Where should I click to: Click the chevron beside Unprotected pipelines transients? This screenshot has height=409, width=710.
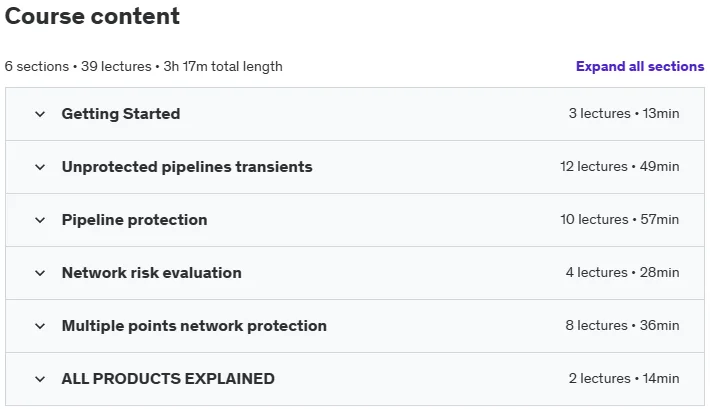[40, 167]
